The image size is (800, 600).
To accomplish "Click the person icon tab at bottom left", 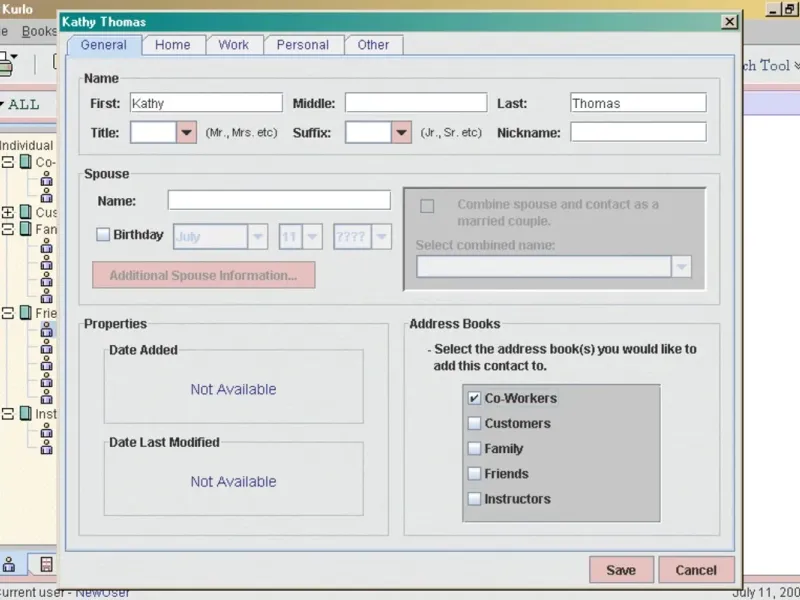I will [9, 564].
